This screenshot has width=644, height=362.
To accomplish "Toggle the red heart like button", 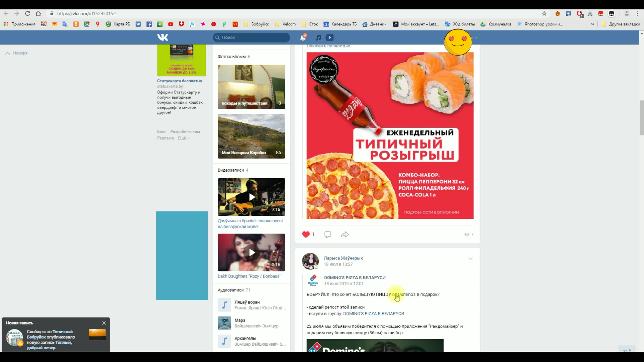I will tap(306, 234).
